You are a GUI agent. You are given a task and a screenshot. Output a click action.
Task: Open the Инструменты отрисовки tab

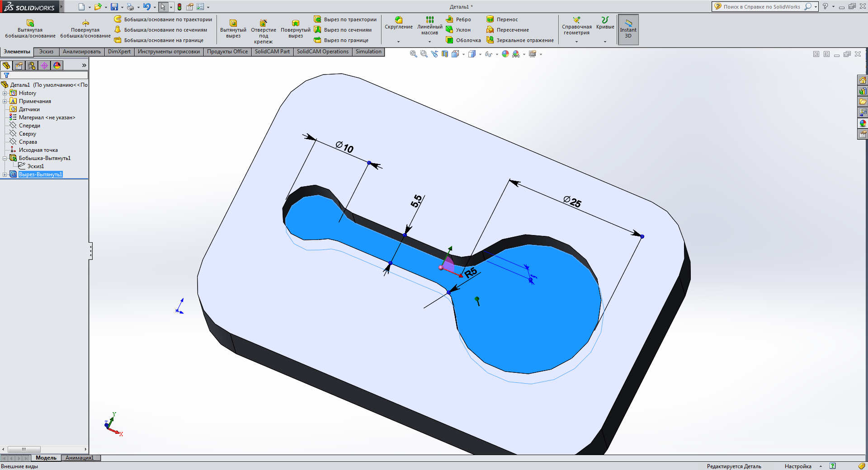pyautogui.click(x=169, y=52)
